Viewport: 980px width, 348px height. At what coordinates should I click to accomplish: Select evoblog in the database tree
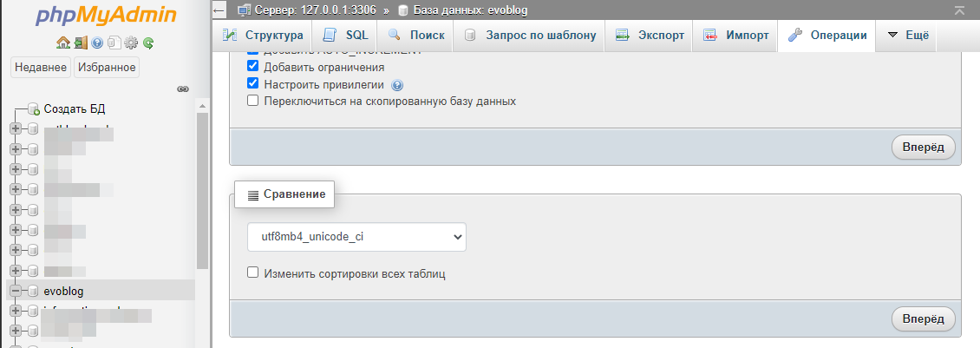click(x=64, y=291)
